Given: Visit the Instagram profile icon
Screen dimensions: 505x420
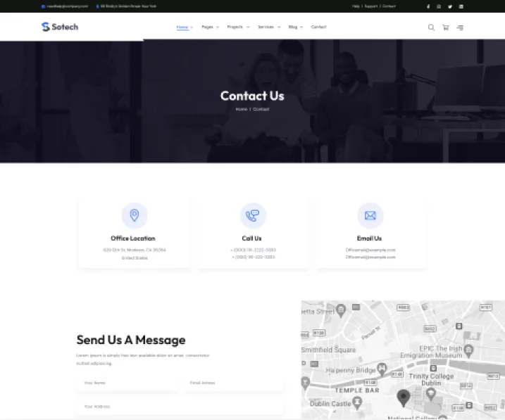Looking at the screenshot, I should pos(439,6).
